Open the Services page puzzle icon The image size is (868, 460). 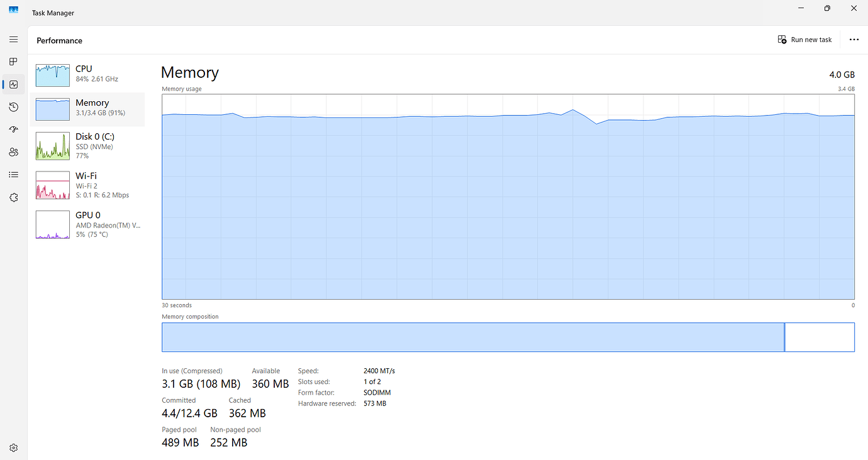14,197
